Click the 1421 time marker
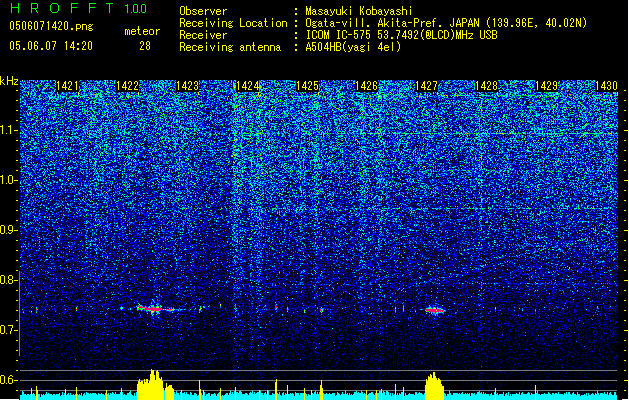The width and height of the screenshot is (629, 400). pos(67,86)
